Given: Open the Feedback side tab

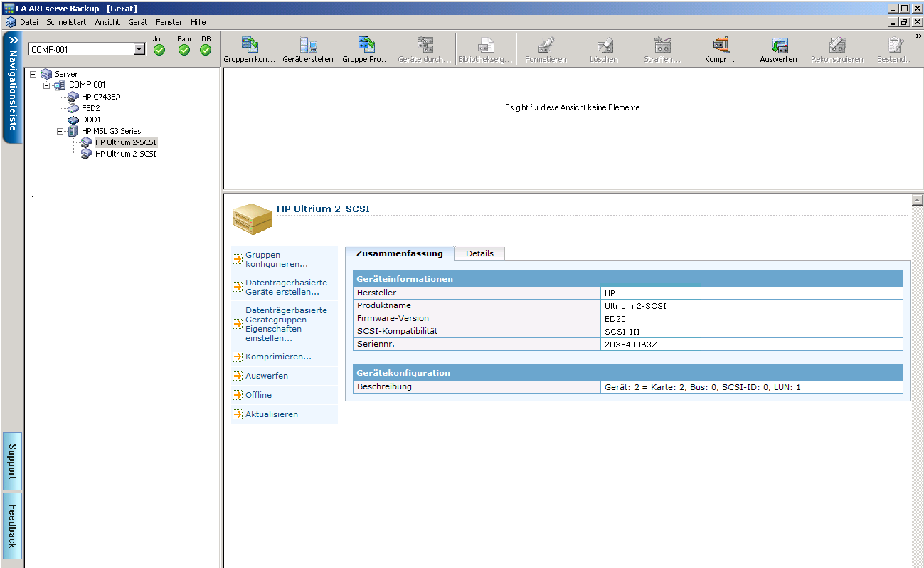Looking at the screenshot, I should point(12,525).
